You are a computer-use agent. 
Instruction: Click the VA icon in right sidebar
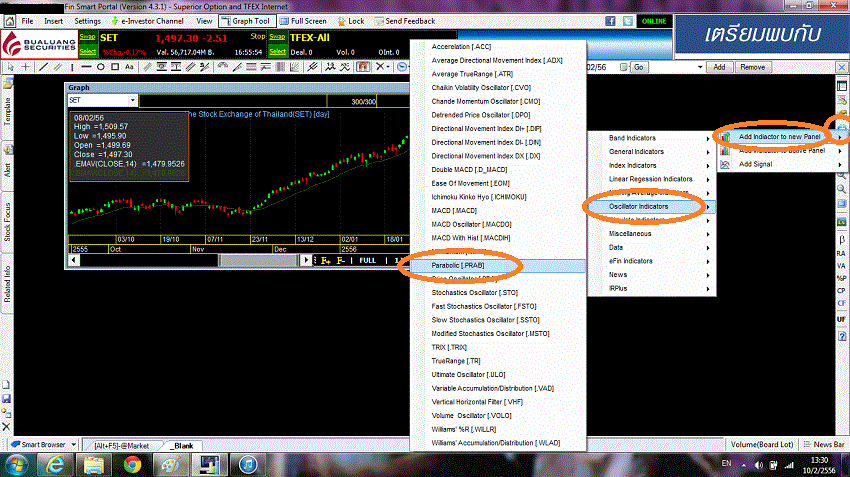tap(841, 266)
